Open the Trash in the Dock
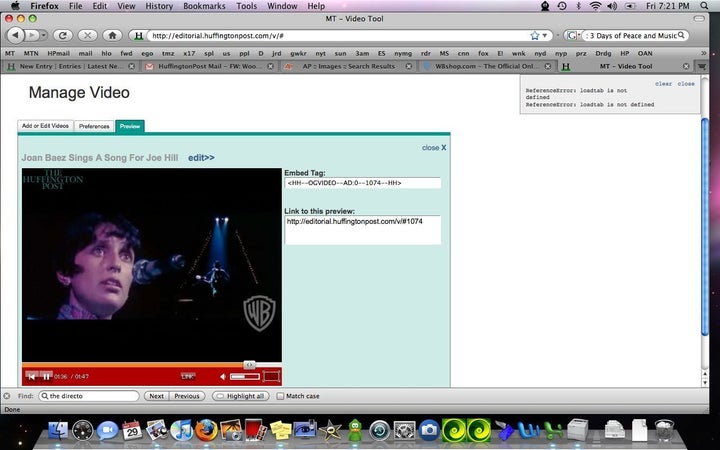The height and width of the screenshot is (450, 720). coord(664,431)
